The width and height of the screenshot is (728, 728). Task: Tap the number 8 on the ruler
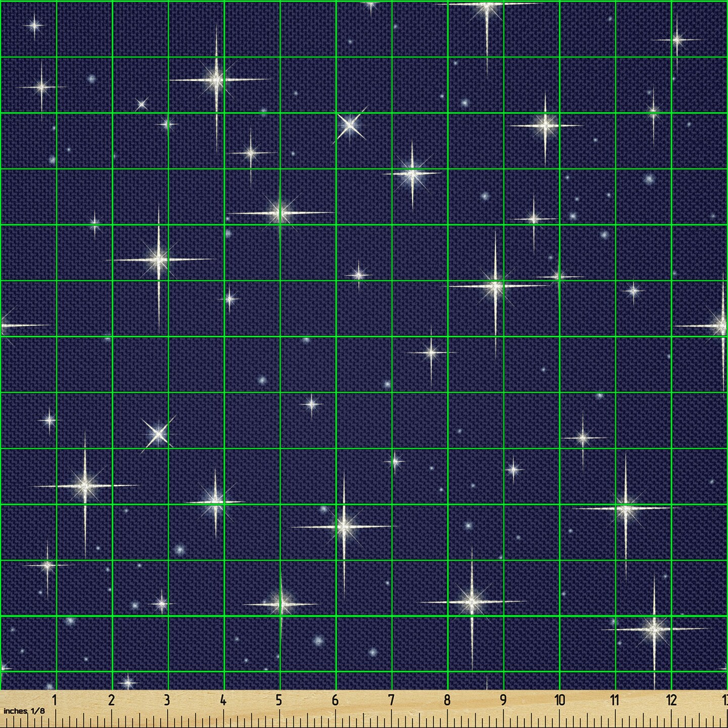[x=447, y=700]
